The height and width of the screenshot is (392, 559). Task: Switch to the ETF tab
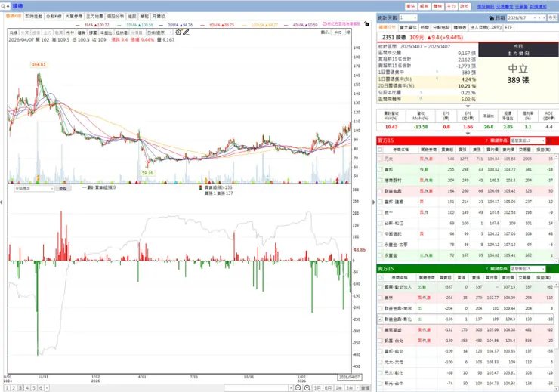[x=508, y=27]
